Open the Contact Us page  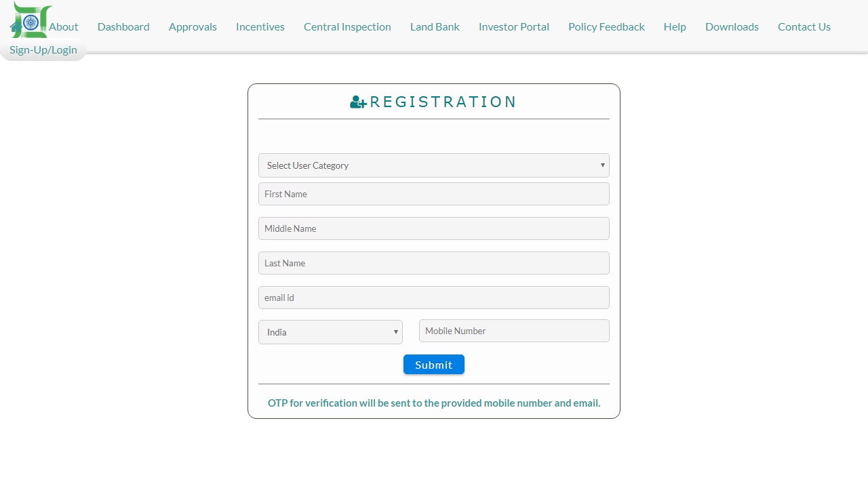point(804,27)
